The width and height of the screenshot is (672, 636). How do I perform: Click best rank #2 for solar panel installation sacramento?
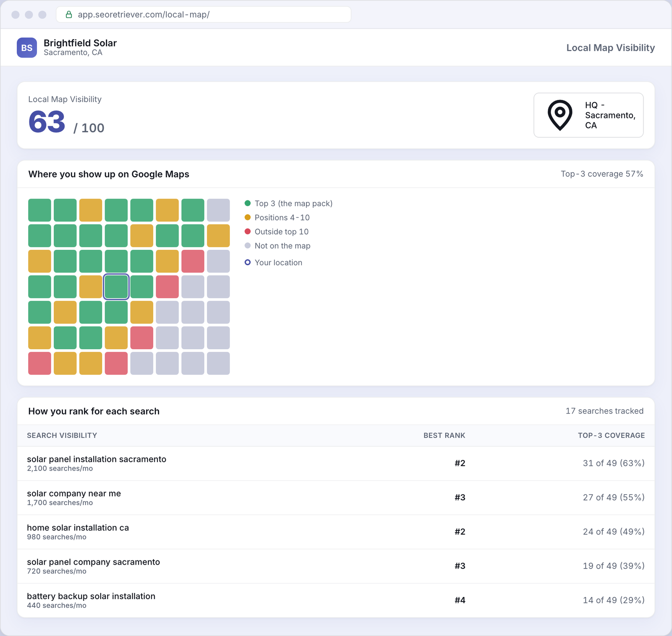pos(460,463)
